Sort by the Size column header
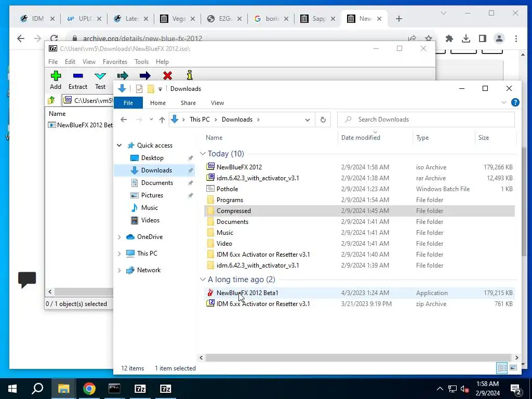This screenshot has height=399, width=532. click(x=484, y=137)
